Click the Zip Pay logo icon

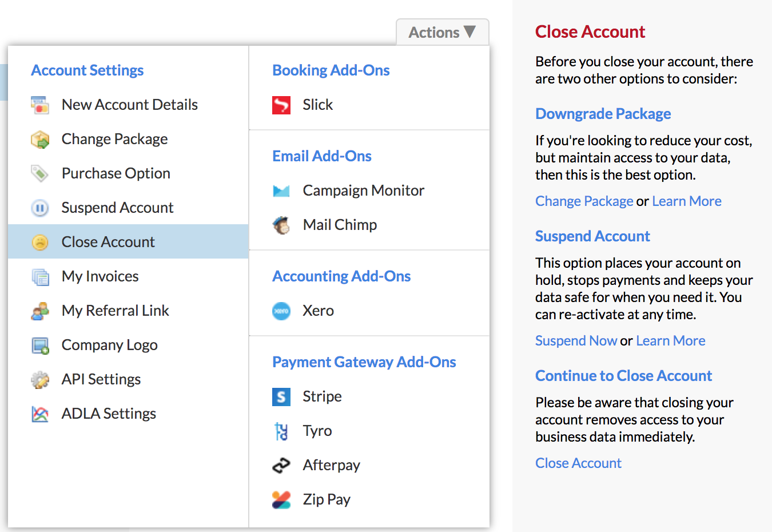coord(281,499)
